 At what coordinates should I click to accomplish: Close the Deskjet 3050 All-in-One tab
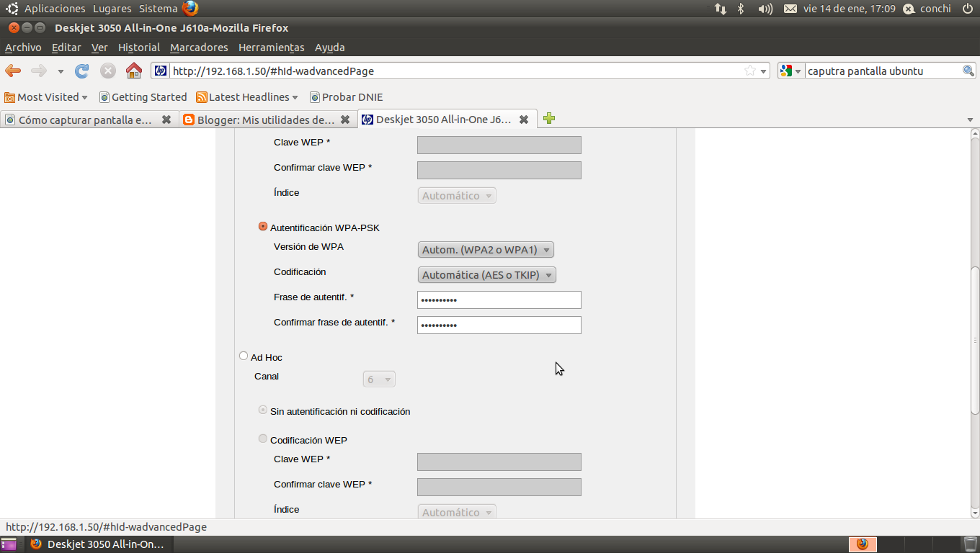tap(524, 120)
